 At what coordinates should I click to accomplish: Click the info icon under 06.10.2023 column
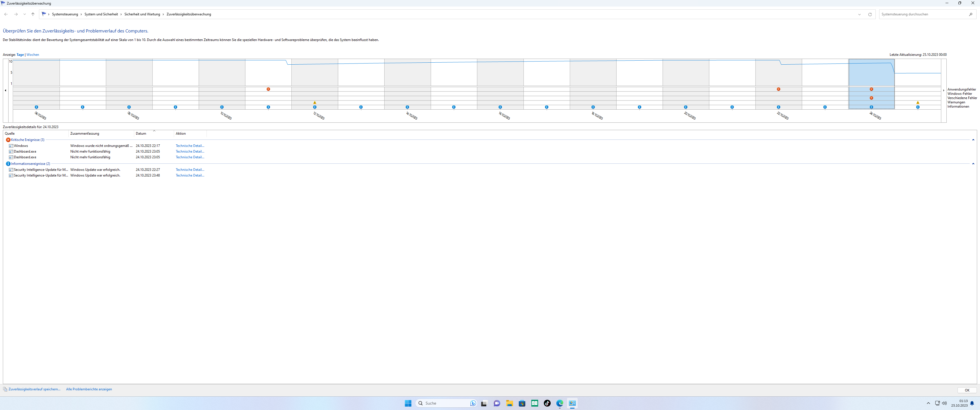(x=36, y=107)
